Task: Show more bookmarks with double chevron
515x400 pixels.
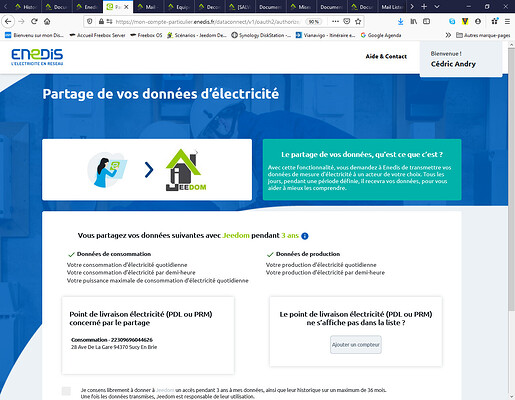Action: [x=448, y=35]
